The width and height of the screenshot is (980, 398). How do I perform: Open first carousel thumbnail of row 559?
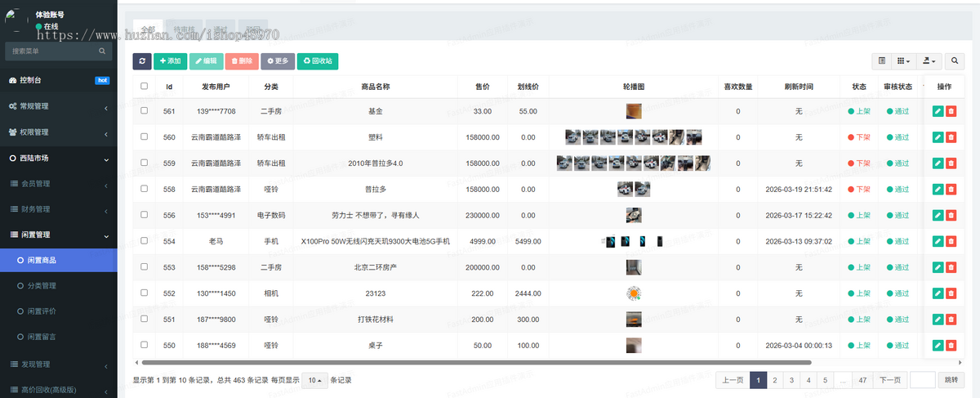point(564,163)
